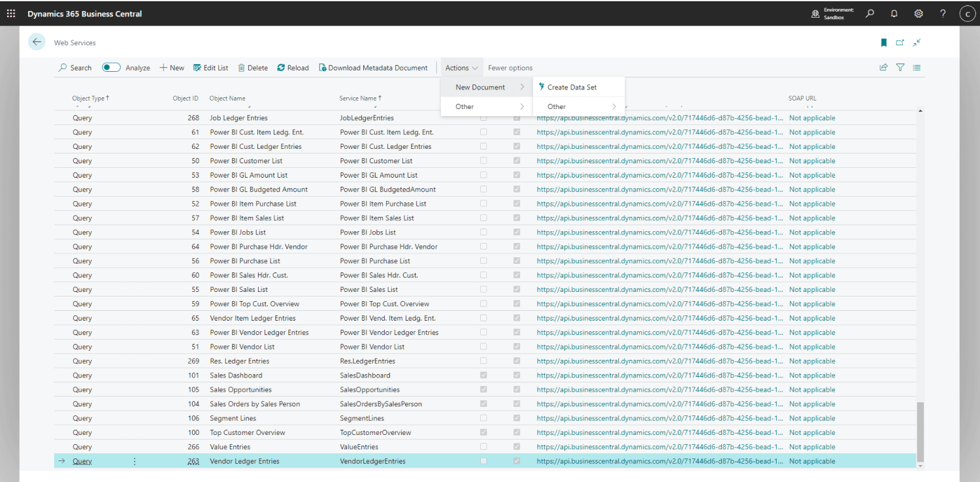Click New to add a web service

[172, 67]
